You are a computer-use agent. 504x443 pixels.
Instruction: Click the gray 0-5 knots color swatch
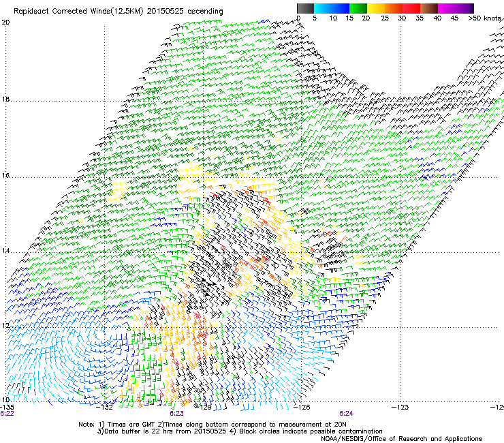tap(305, 8)
